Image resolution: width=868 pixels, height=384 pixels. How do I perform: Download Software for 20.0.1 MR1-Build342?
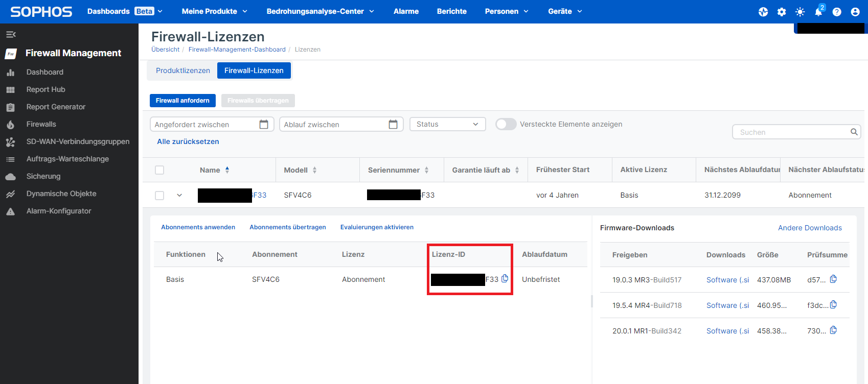click(x=728, y=331)
